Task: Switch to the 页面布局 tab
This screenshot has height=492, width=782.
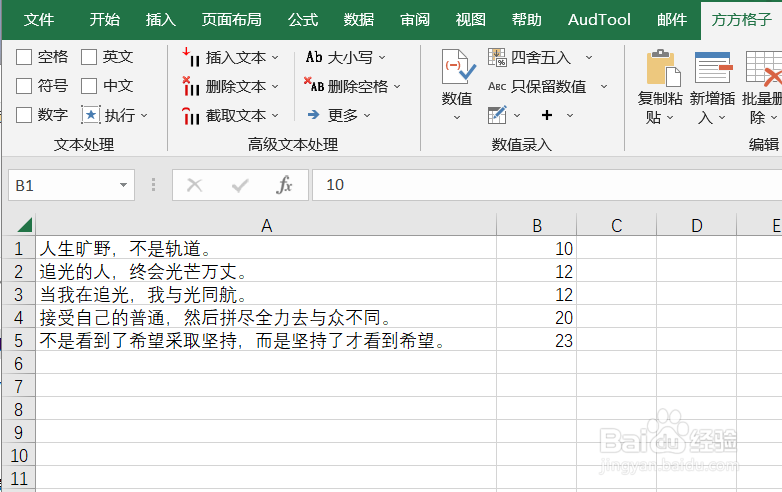Action: coord(231,19)
